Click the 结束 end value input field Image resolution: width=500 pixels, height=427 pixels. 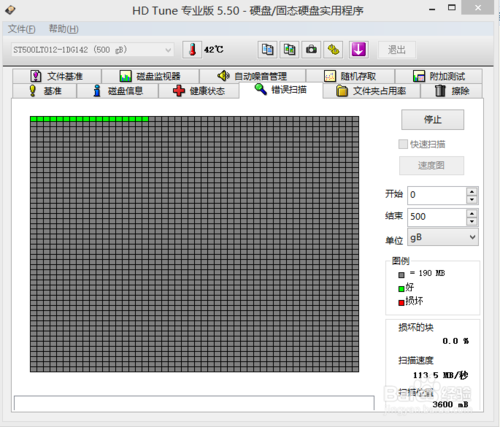pos(437,217)
